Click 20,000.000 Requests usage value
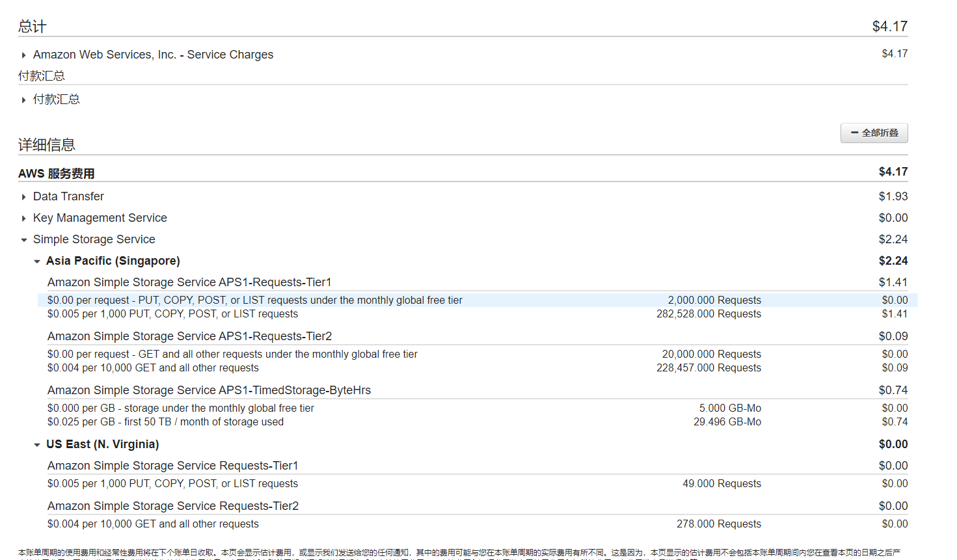The width and height of the screenshot is (957, 560). pyautogui.click(x=712, y=354)
